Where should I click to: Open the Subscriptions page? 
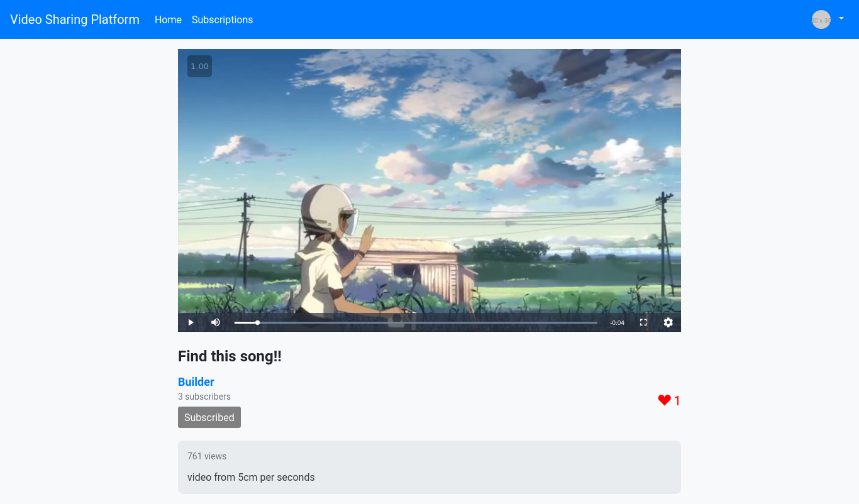(x=222, y=19)
